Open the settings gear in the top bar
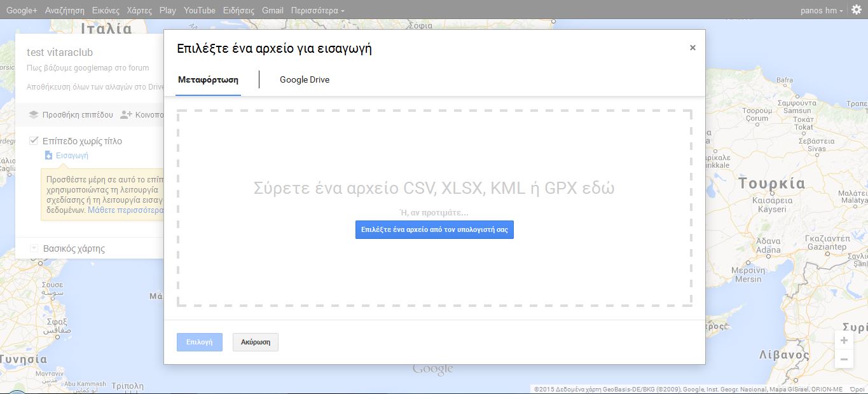The width and height of the screenshot is (868, 394). tap(856, 10)
